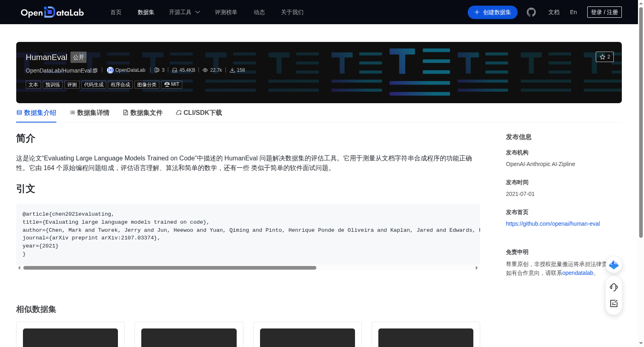
Task: Click the 文本 tag
Action: pos(33,85)
